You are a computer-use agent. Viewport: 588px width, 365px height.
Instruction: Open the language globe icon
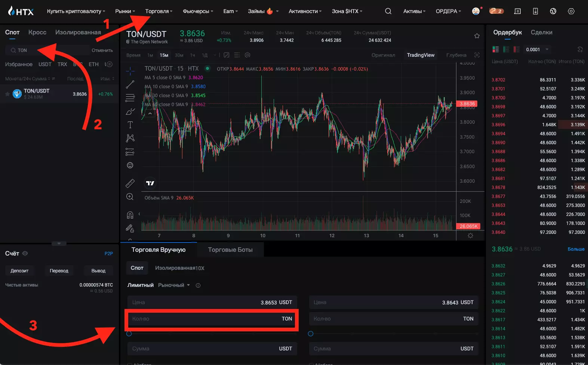coord(553,11)
